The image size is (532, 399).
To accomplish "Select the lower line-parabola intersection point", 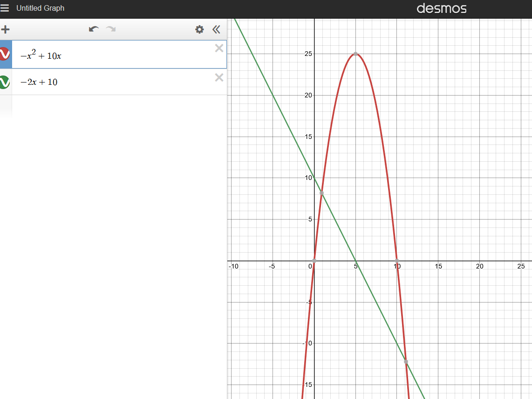I will (x=406, y=362).
